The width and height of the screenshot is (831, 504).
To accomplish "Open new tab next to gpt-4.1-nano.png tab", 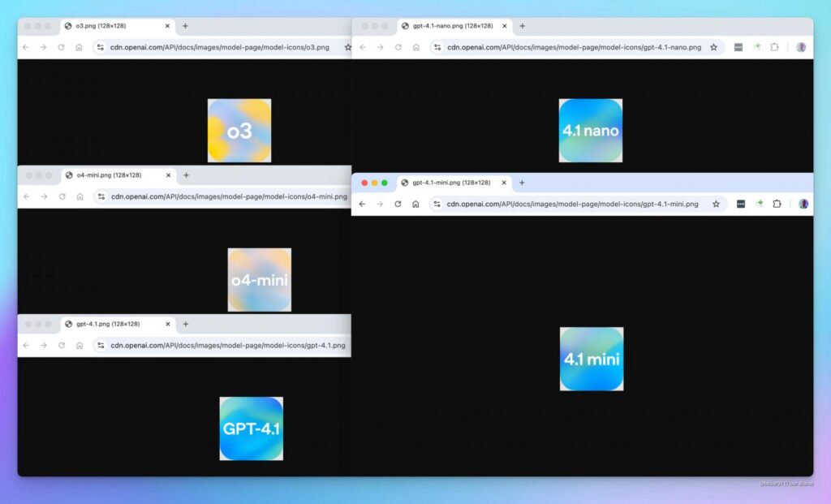I will (522, 26).
